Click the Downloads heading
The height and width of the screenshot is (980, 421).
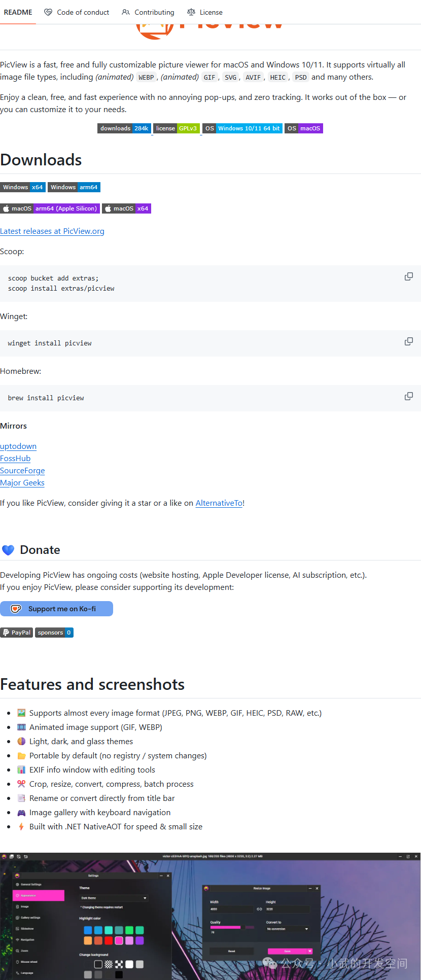tap(41, 160)
